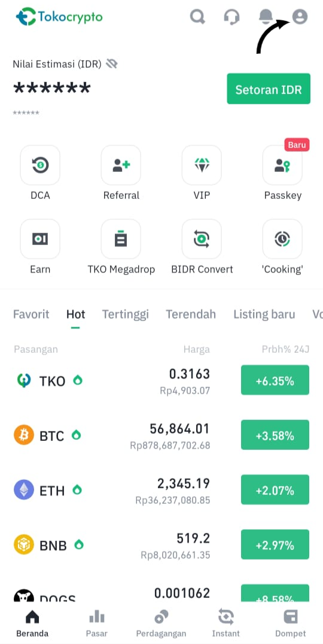This screenshot has height=644, width=323.
Task: Open customer support headset icon
Action: [231, 17]
